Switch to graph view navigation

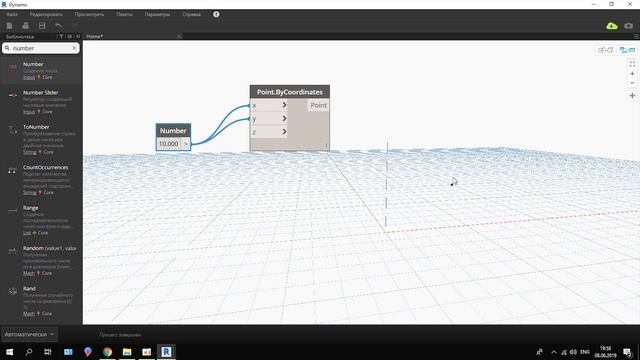627,50
